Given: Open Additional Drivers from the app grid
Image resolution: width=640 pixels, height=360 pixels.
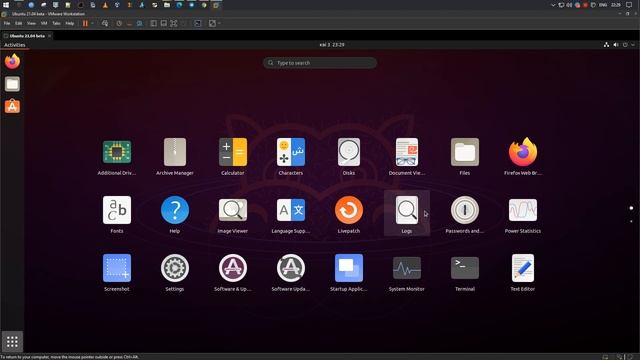Looking at the screenshot, I should [x=117, y=157].
